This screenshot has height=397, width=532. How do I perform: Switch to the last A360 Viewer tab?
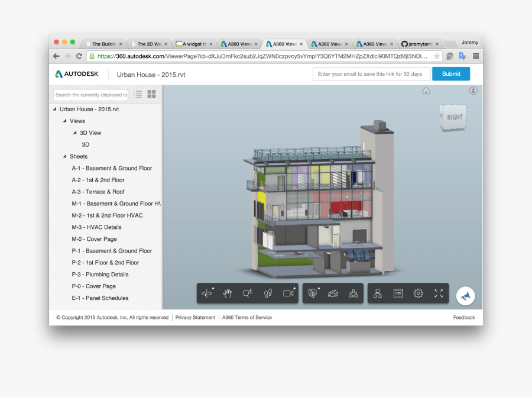pyautogui.click(x=374, y=44)
